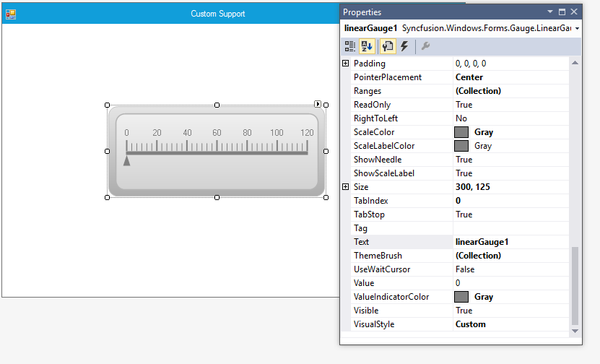Select the ShowNeedle property name

pyautogui.click(x=378, y=160)
